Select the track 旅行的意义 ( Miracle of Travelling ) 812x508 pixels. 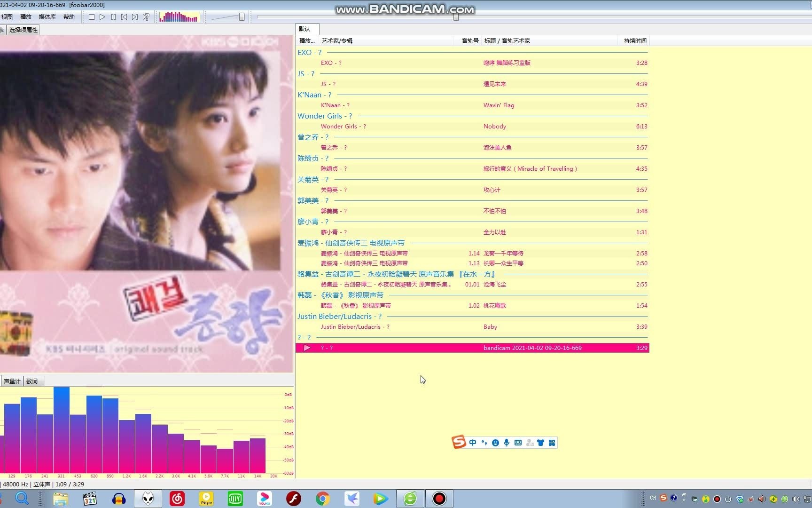coord(472,169)
